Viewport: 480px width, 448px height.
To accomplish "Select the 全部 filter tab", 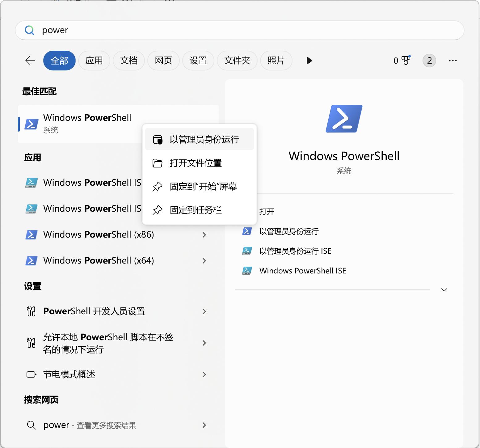I will point(59,61).
